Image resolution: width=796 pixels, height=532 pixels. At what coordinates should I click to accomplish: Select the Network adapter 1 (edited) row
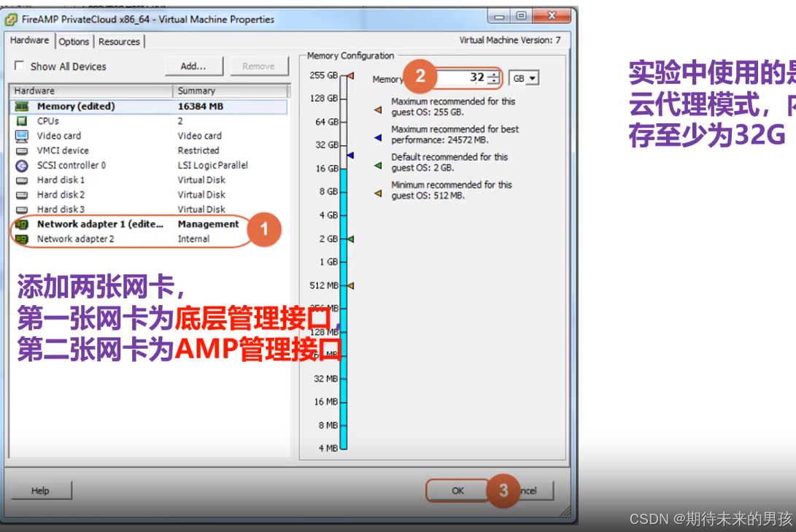pyautogui.click(x=148, y=224)
